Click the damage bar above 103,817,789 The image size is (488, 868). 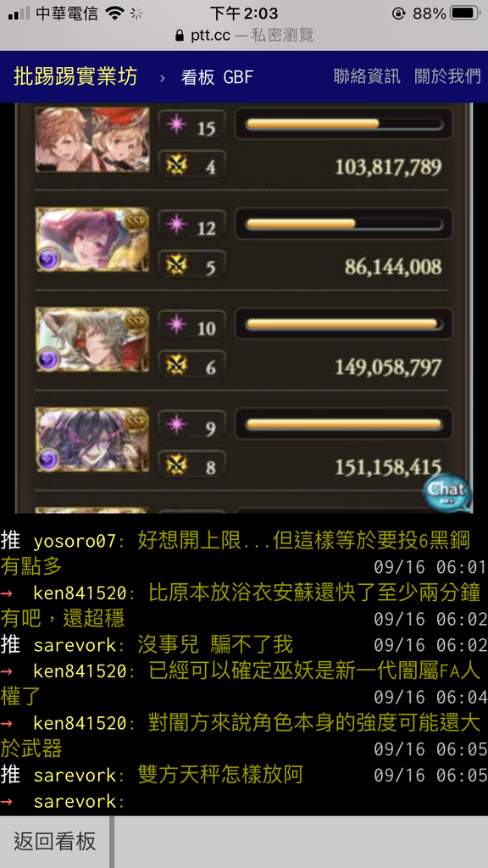344,124
